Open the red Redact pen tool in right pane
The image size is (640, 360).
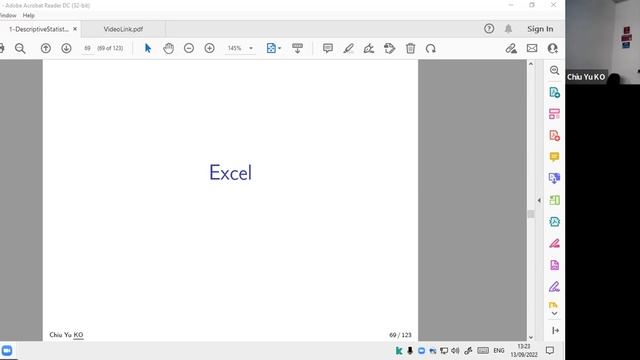coord(554,243)
